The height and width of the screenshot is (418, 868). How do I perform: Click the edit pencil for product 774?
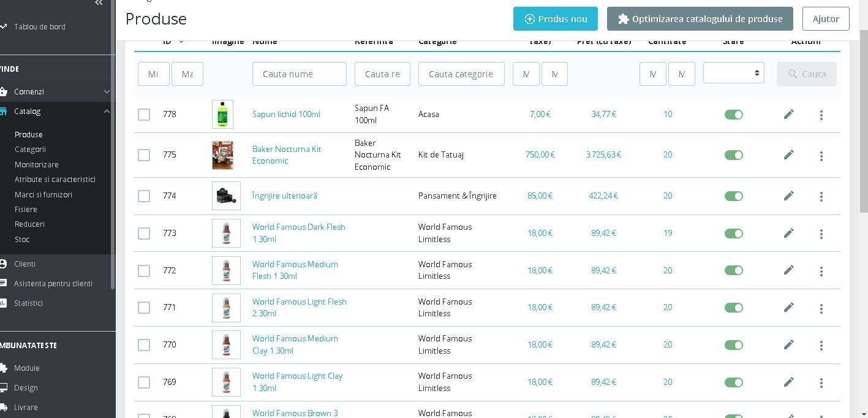789,196
